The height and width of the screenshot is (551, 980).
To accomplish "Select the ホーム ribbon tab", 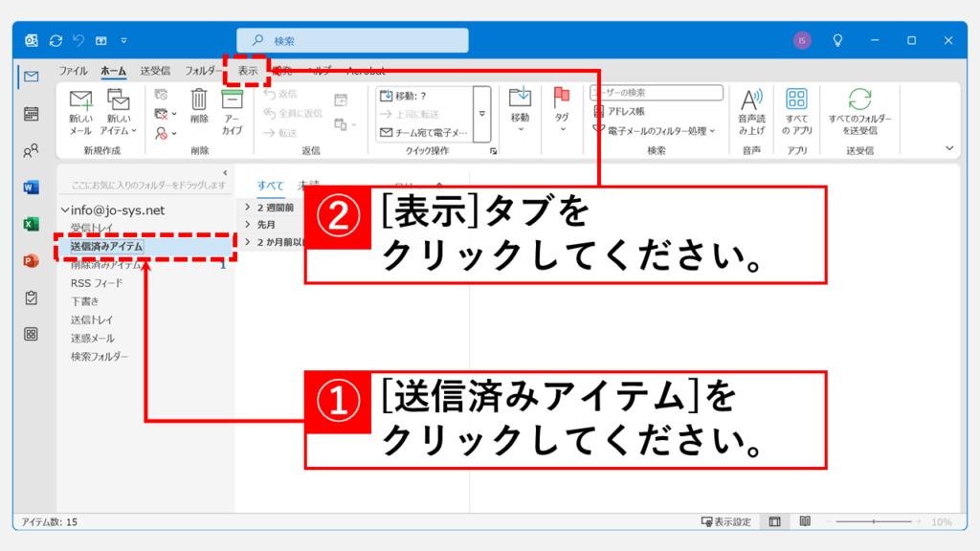I will point(113,71).
